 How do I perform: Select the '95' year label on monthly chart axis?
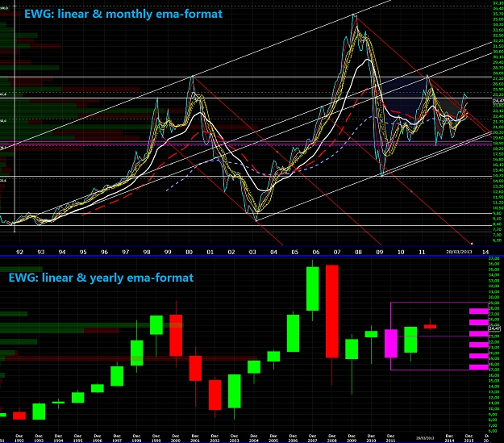click(83, 252)
